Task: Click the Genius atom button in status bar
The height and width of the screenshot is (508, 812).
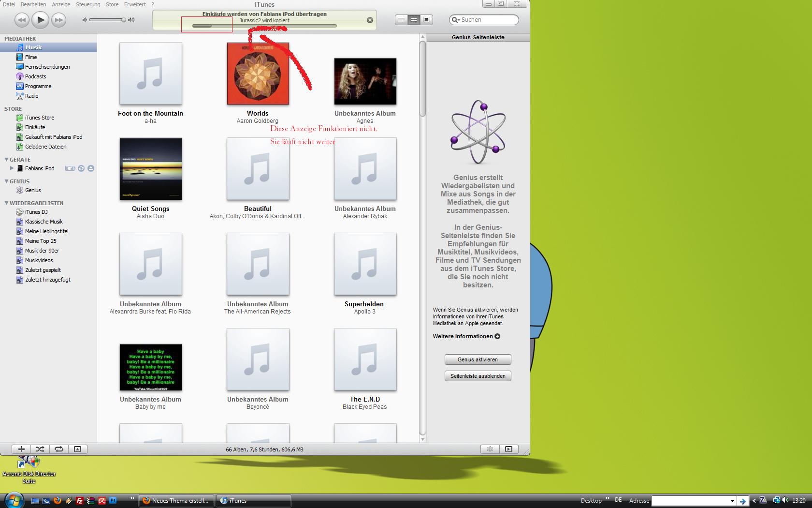Action: (x=490, y=449)
